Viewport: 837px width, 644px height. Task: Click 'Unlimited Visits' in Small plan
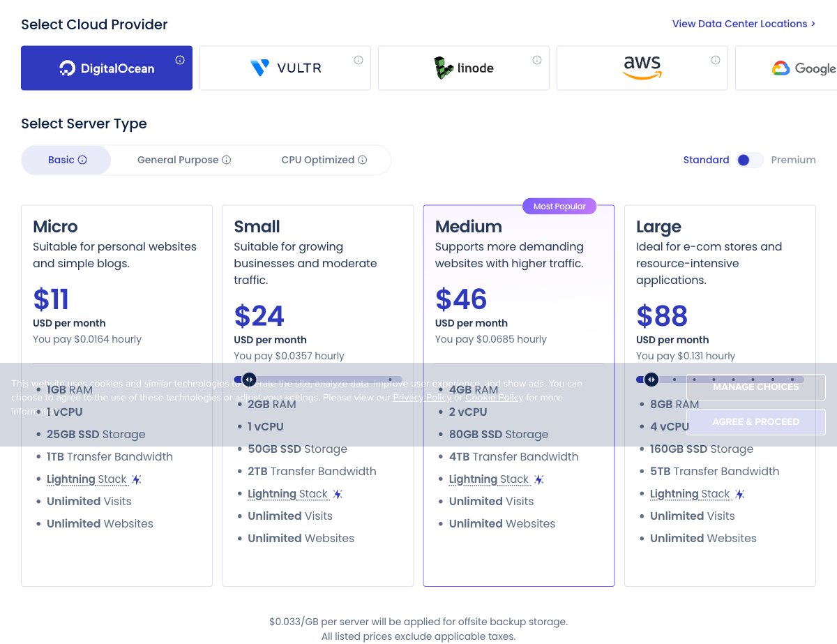tap(290, 516)
